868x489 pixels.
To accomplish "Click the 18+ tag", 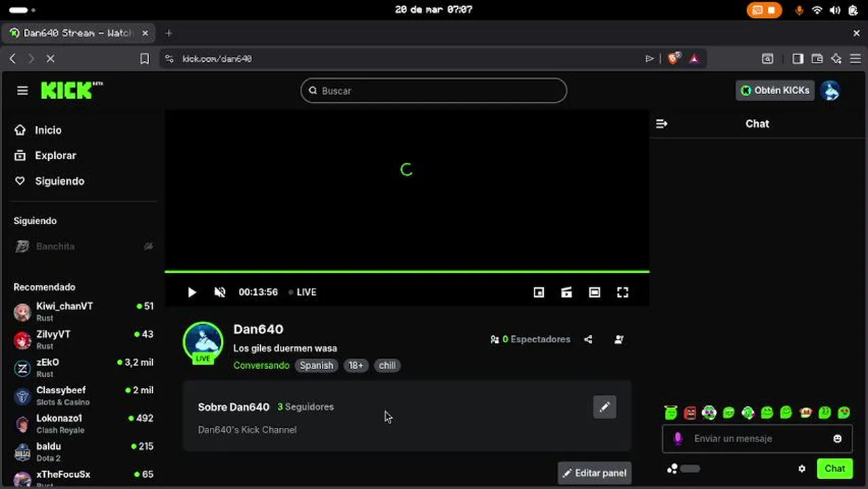I will tap(356, 365).
